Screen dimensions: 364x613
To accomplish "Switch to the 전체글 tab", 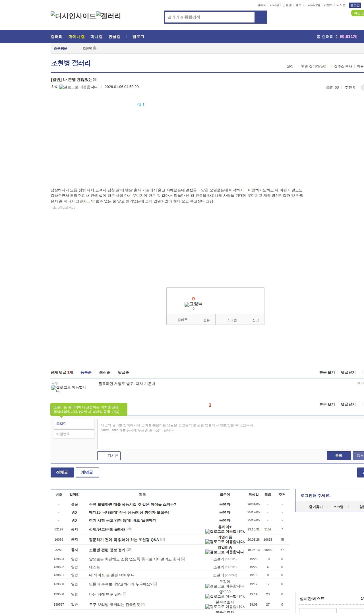I will pos(62,472).
